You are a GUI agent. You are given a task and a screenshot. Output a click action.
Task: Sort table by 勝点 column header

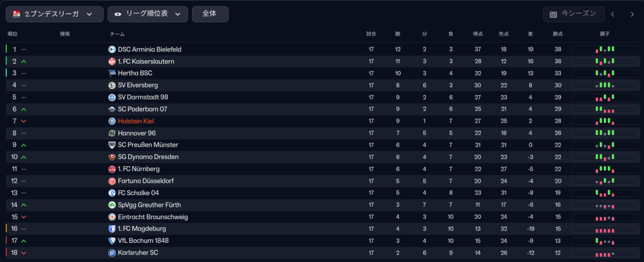[558, 34]
